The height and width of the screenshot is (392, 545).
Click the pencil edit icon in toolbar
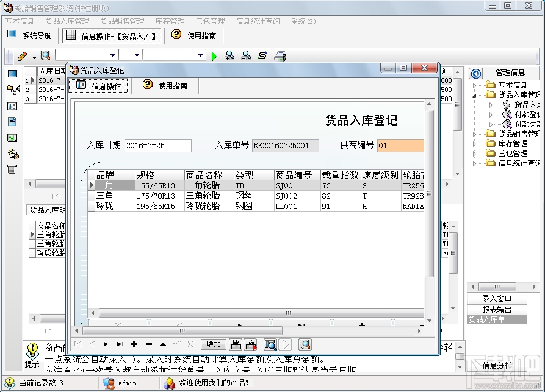coord(22,56)
